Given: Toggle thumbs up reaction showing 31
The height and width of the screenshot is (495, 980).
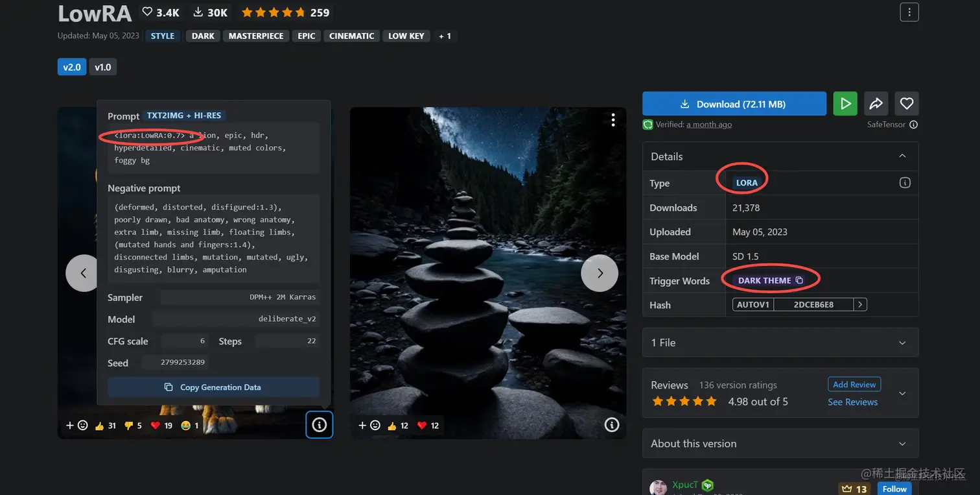Looking at the screenshot, I should (x=105, y=426).
